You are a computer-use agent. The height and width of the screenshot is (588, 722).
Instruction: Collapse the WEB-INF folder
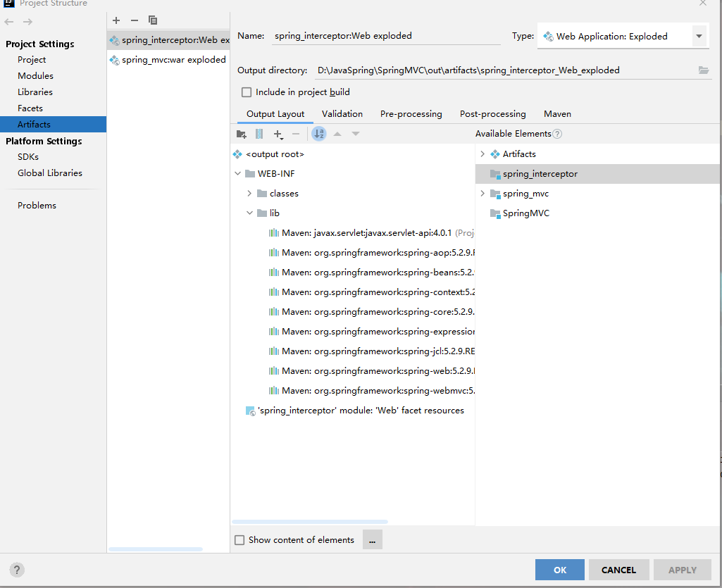(237, 174)
